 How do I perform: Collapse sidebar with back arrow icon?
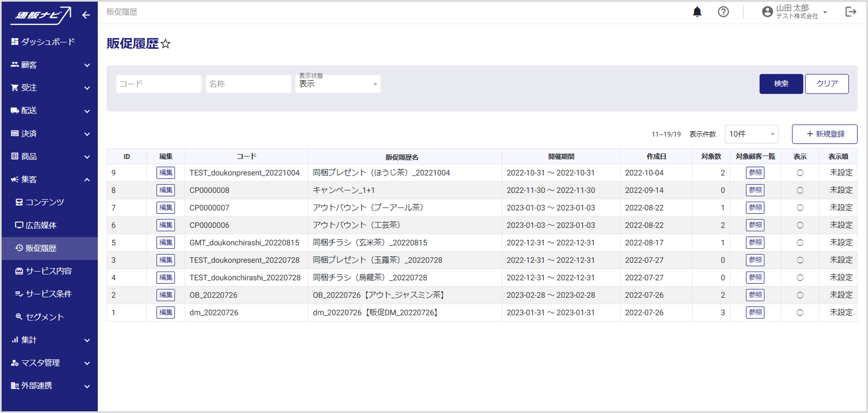(86, 15)
